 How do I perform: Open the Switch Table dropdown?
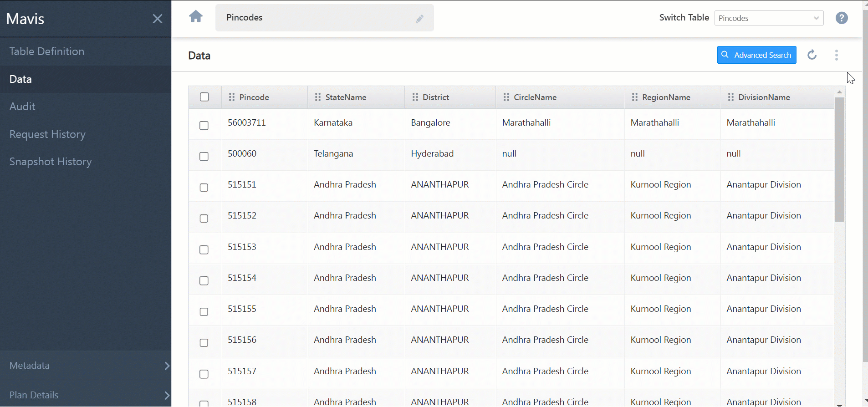769,18
